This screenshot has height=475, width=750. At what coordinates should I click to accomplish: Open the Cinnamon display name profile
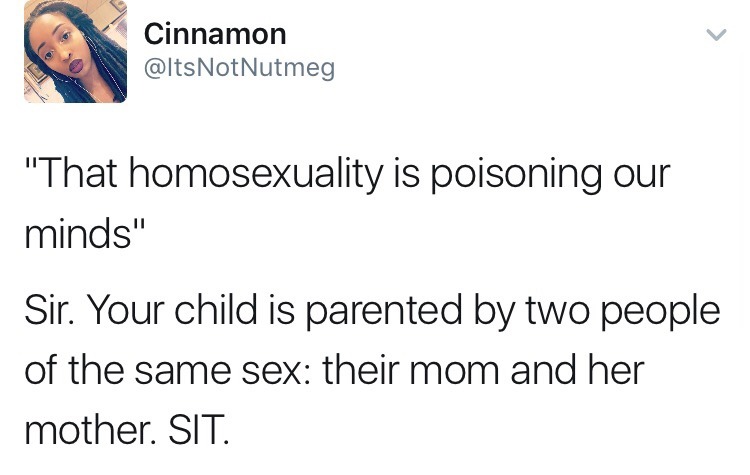coord(215,34)
